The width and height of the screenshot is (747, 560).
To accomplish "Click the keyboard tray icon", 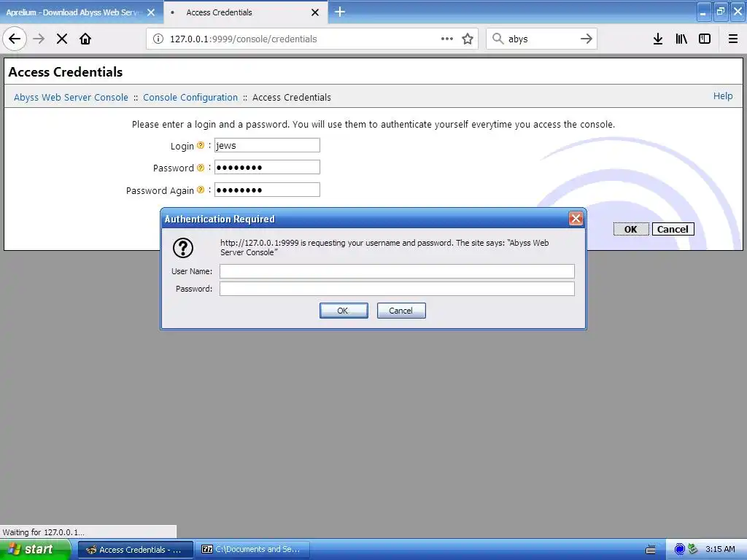I will pos(650,550).
